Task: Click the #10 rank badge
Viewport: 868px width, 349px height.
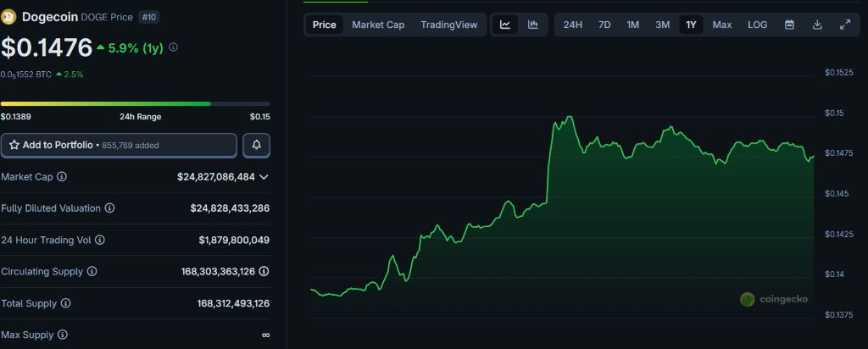Action: 149,17
